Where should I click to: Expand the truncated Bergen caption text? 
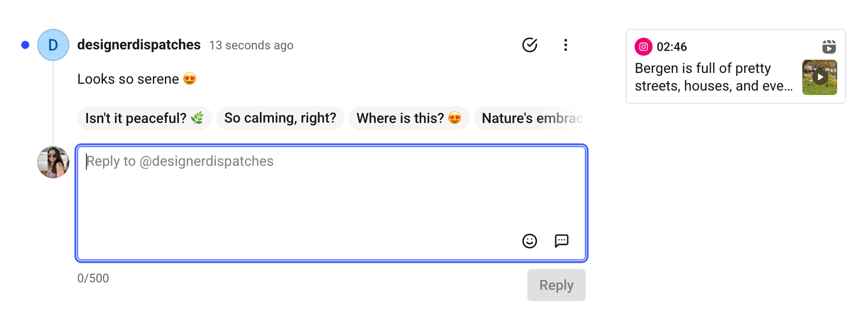point(713,77)
